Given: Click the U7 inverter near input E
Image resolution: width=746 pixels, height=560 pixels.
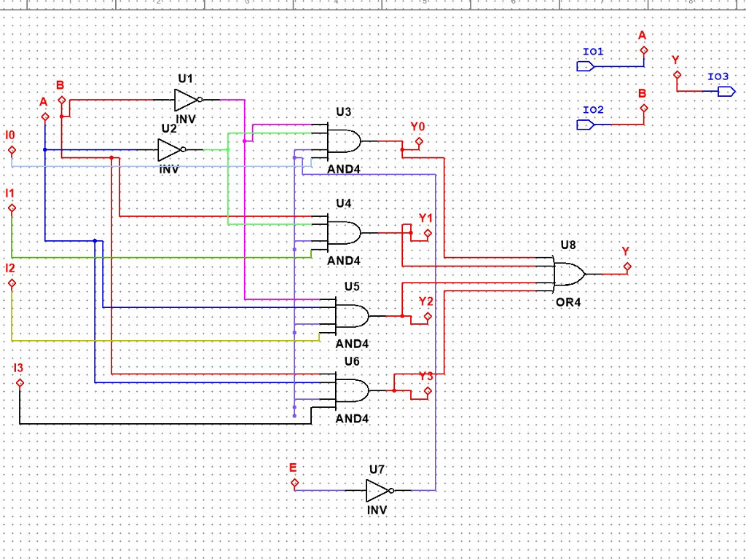Looking at the screenshot, I should [375, 490].
